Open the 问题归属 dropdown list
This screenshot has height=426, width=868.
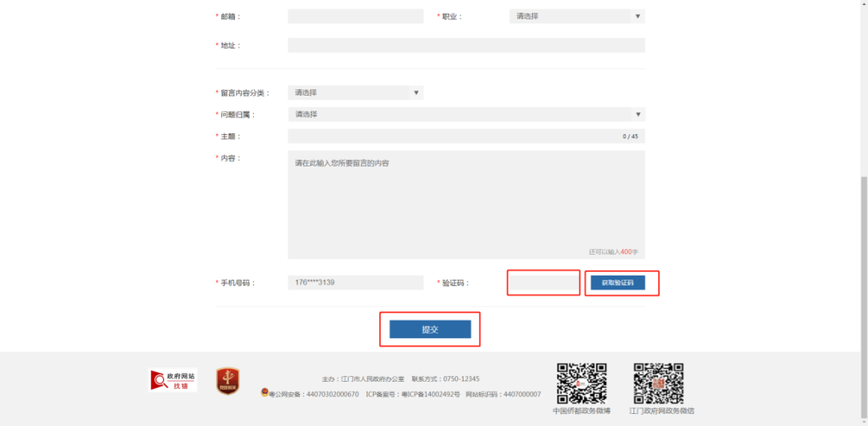(x=466, y=114)
